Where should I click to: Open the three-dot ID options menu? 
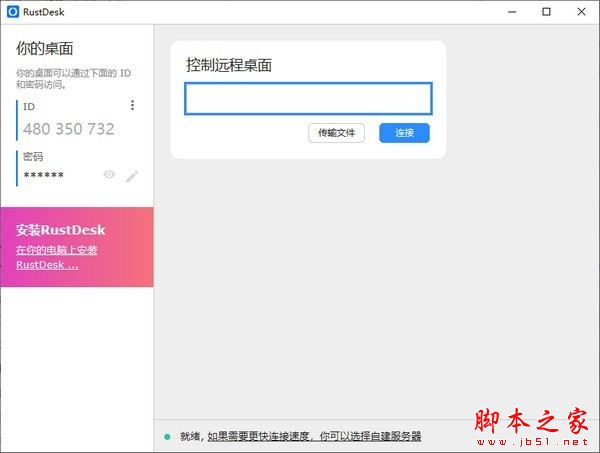coord(132,105)
